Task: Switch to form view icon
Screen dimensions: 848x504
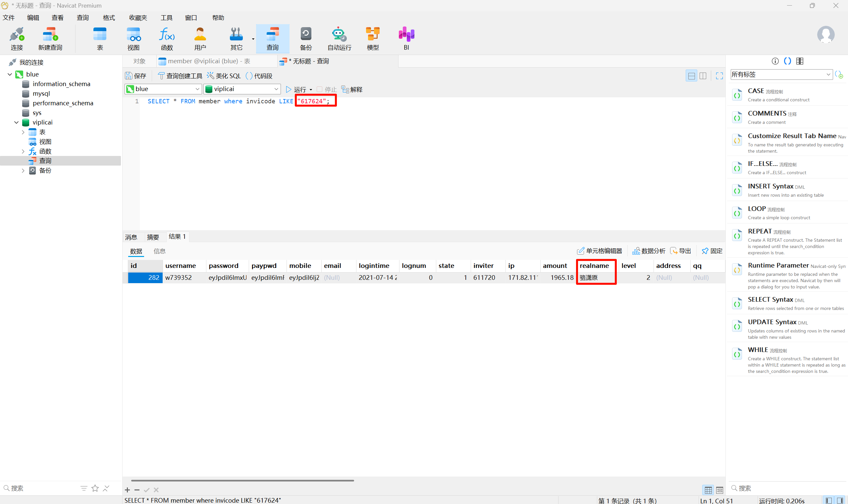Action: (x=719, y=490)
